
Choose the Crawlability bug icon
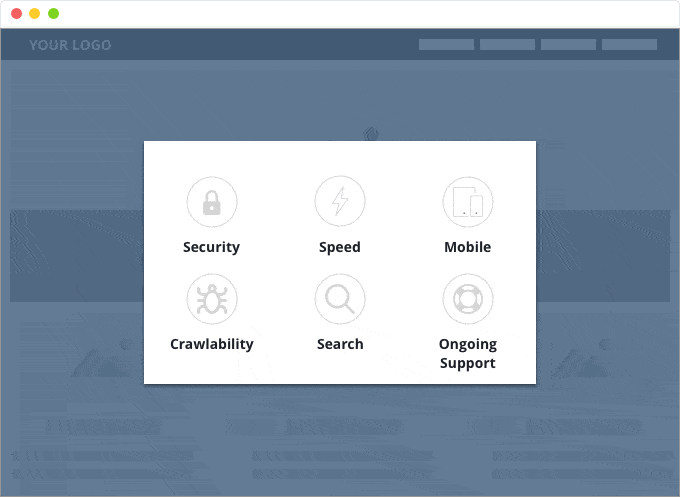click(x=212, y=299)
